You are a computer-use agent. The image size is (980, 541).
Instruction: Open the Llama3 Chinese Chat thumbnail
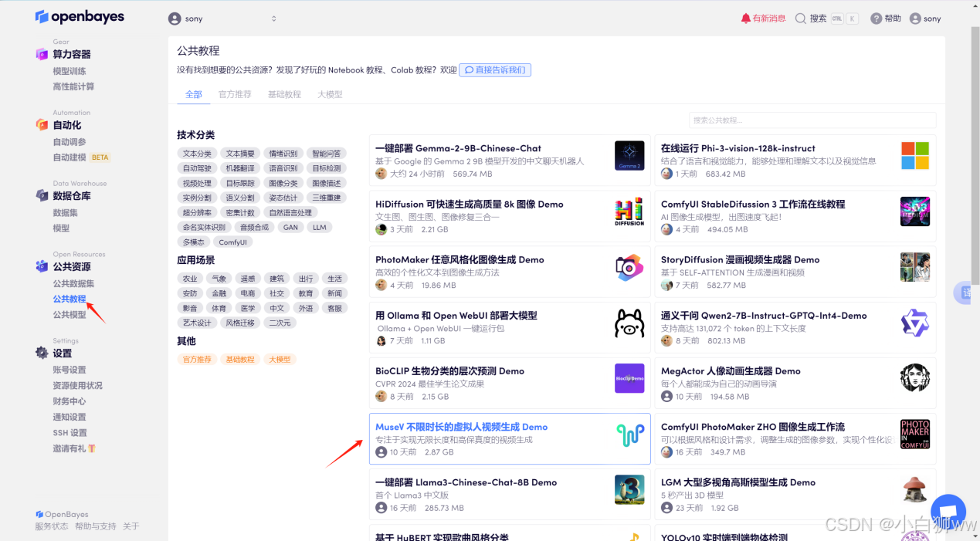(x=629, y=490)
